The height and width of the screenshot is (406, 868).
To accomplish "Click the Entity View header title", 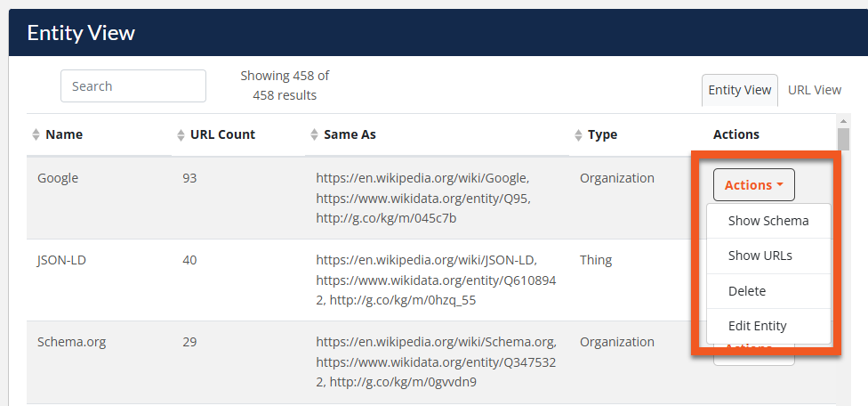I will 81,33.
